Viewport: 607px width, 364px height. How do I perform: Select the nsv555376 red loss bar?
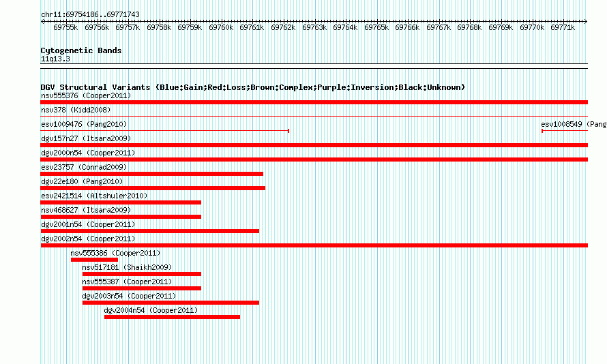(x=314, y=102)
